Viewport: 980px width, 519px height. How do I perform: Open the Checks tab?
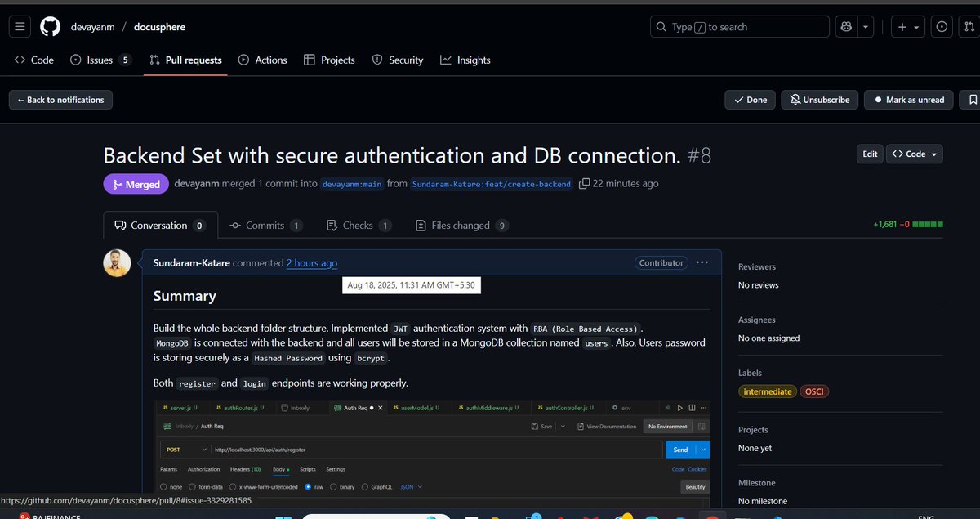click(x=359, y=225)
